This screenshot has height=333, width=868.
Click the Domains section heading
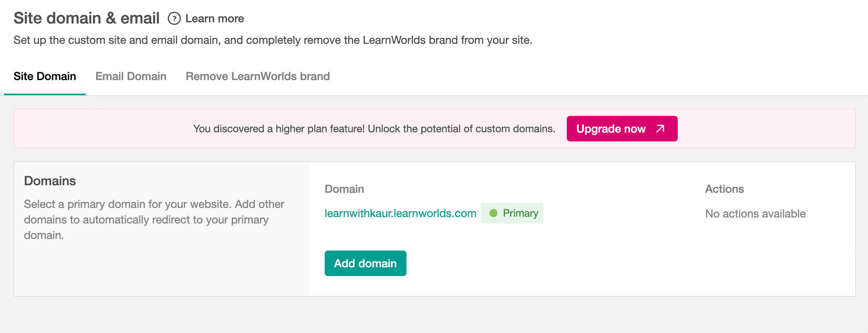(x=50, y=180)
